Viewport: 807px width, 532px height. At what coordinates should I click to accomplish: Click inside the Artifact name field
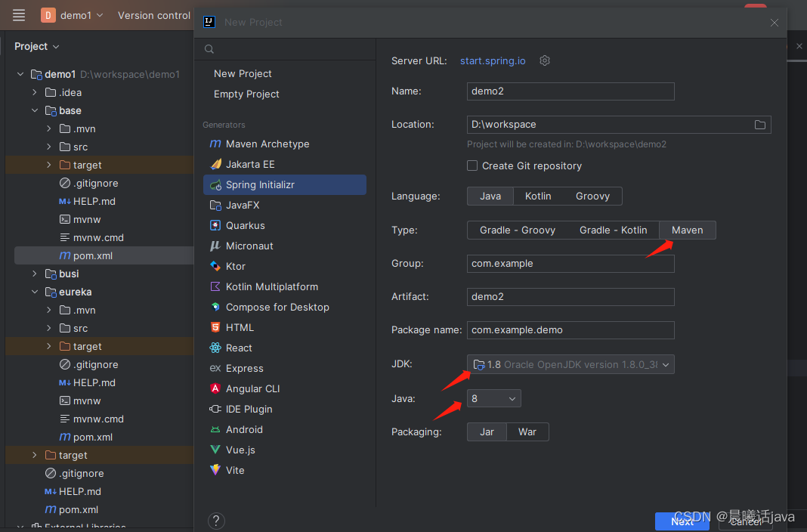pos(570,296)
